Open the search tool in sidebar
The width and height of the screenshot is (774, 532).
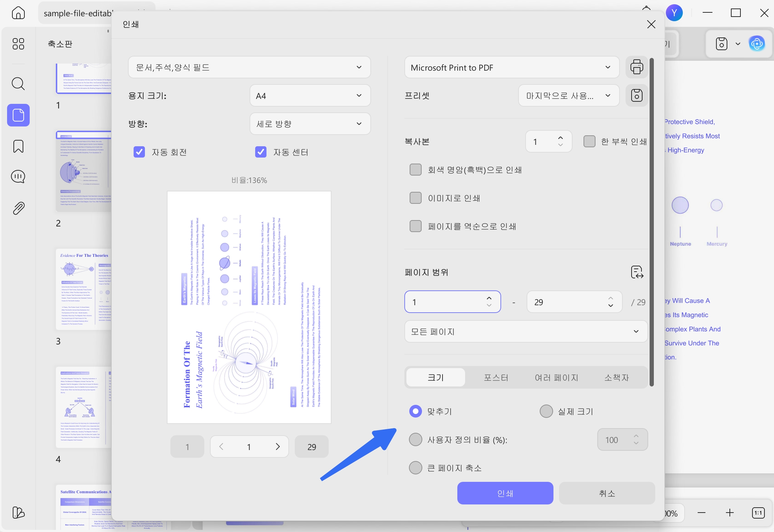[18, 84]
